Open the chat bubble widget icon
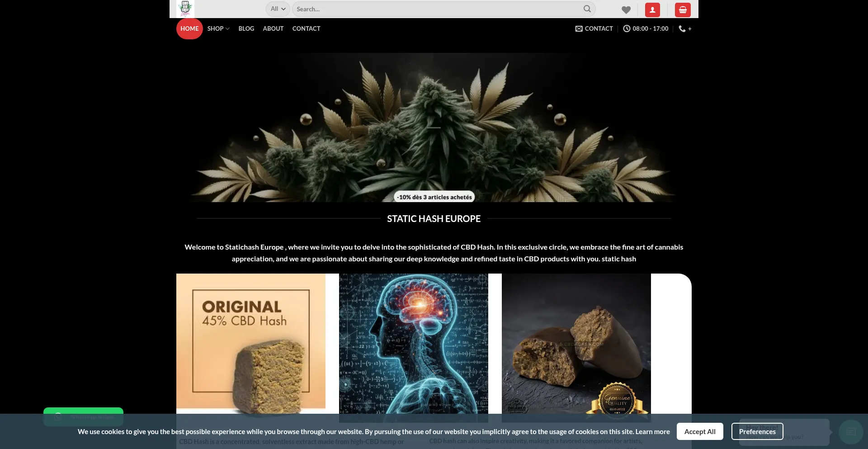868x449 pixels. tap(851, 432)
